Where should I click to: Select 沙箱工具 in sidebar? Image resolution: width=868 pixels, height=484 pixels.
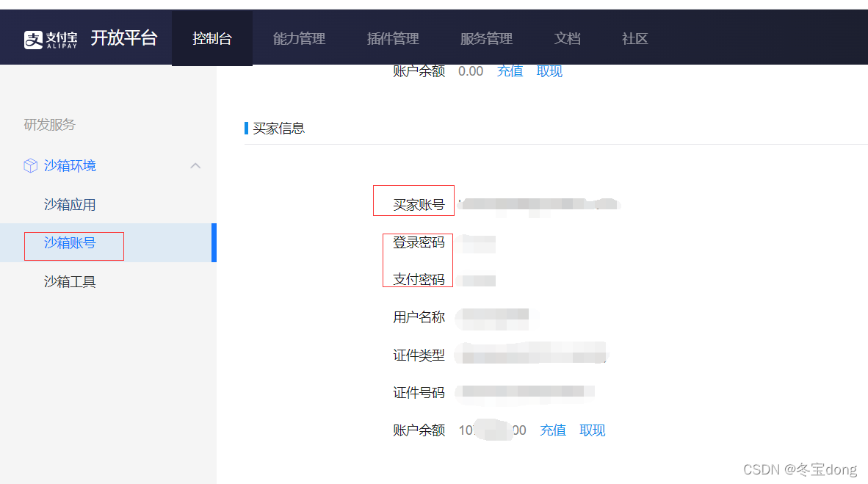coord(70,282)
